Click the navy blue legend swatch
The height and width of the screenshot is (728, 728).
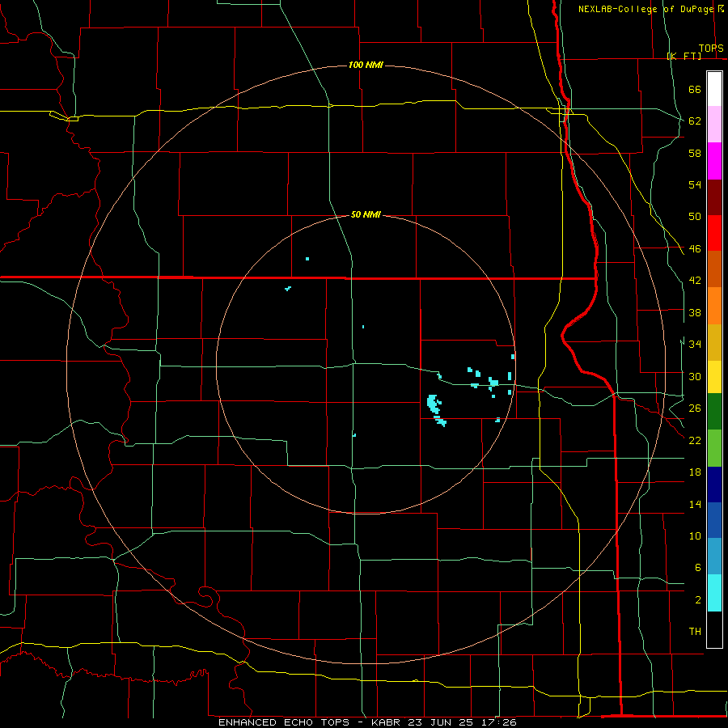pos(714,485)
